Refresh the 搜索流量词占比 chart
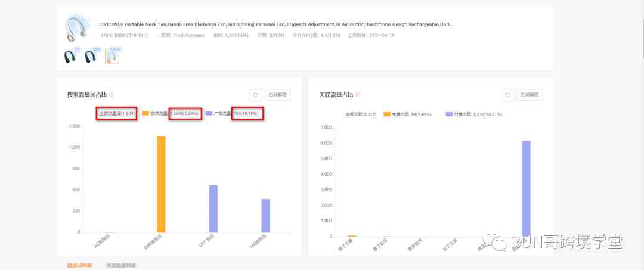644x270 pixels. click(255, 95)
